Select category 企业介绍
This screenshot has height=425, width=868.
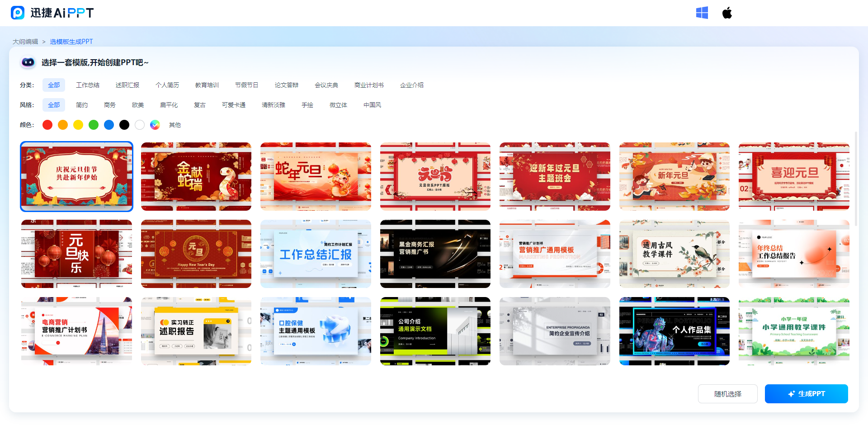pyautogui.click(x=412, y=85)
